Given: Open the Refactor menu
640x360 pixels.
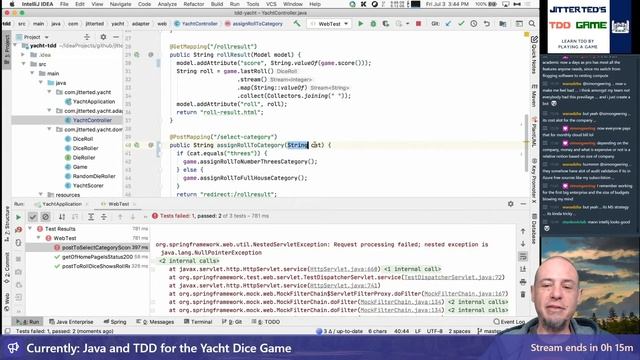Looking at the screenshot, I should [193, 4].
